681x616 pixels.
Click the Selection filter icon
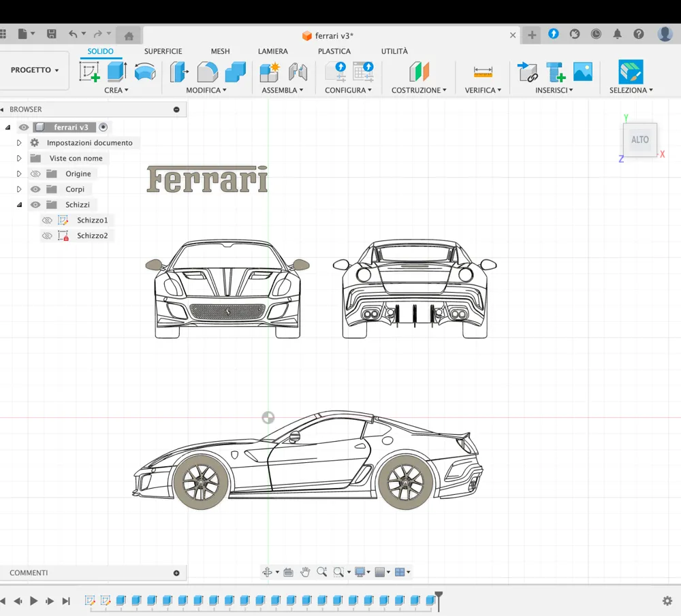pos(631,71)
